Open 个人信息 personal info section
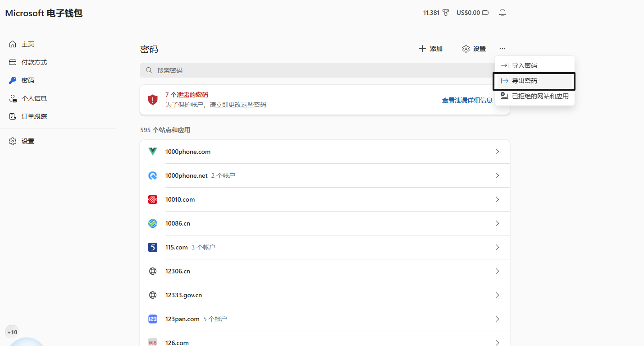This screenshot has width=644, height=346. [x=34, y=98]
